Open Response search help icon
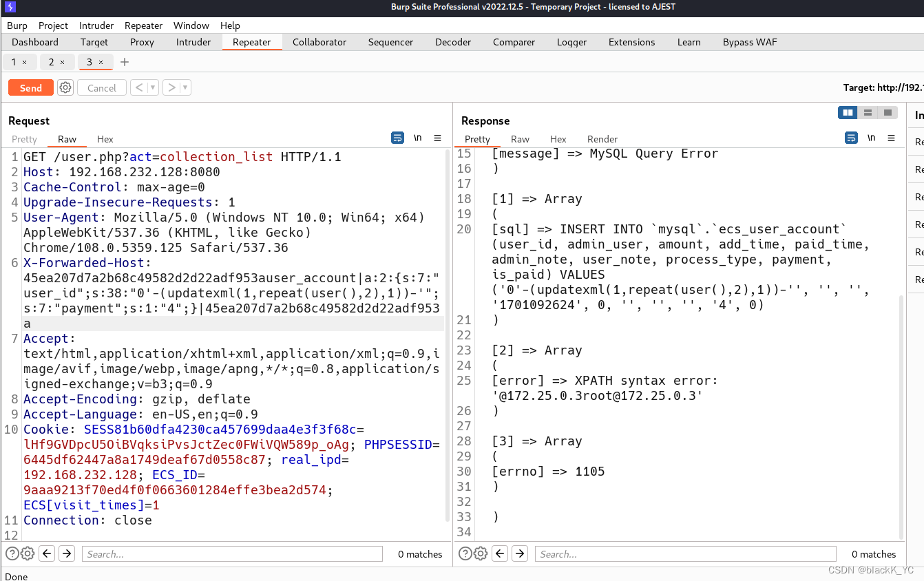 pos(465,553)
